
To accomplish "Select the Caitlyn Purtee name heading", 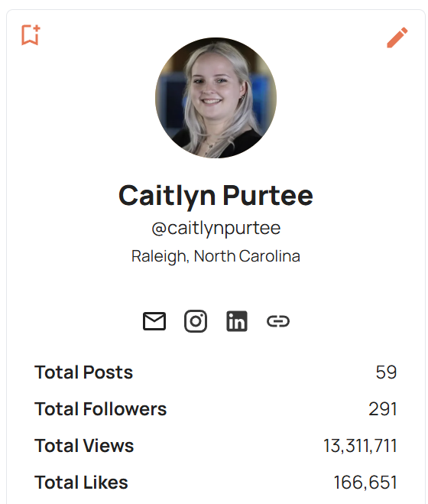I will (x=216, y=196).
